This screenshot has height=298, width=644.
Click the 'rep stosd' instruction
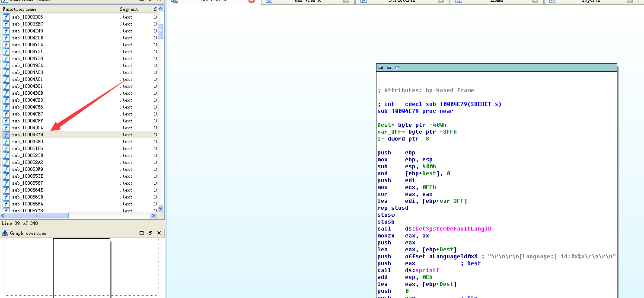[393, 208]
